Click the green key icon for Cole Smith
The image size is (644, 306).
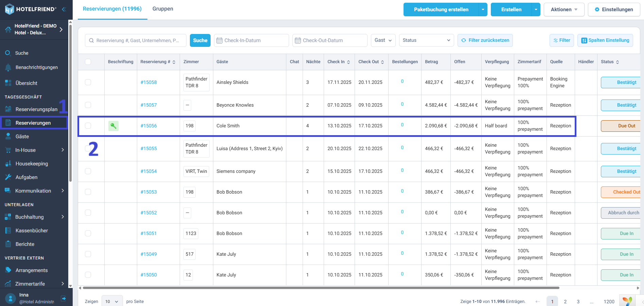tap(113, 126)
